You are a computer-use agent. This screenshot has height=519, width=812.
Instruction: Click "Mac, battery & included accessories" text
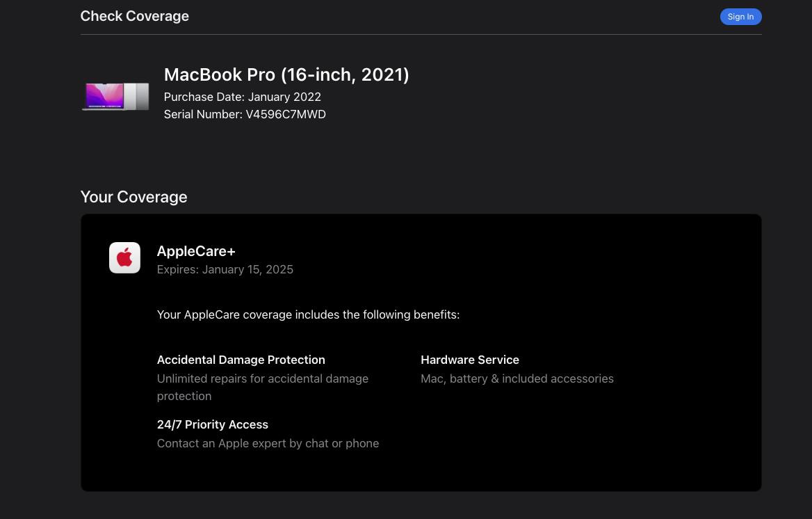point(517,378)
